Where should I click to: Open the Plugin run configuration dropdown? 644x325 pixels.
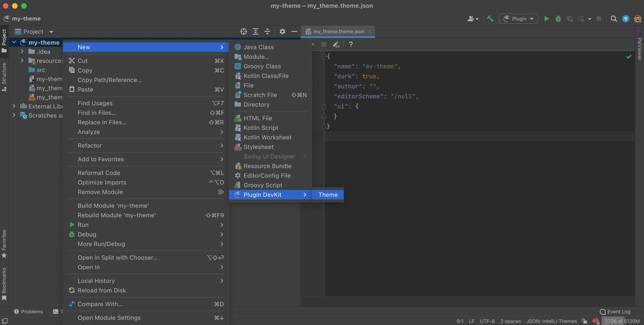(518, 19)
